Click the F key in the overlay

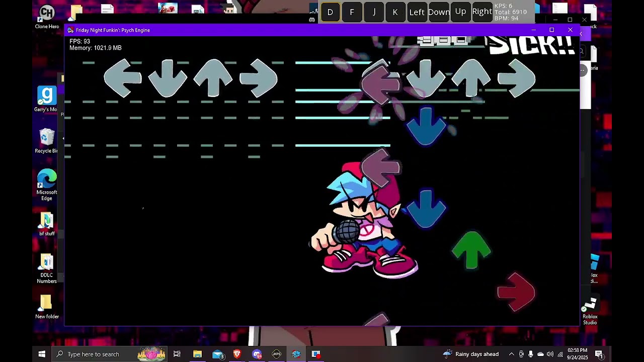352,12
